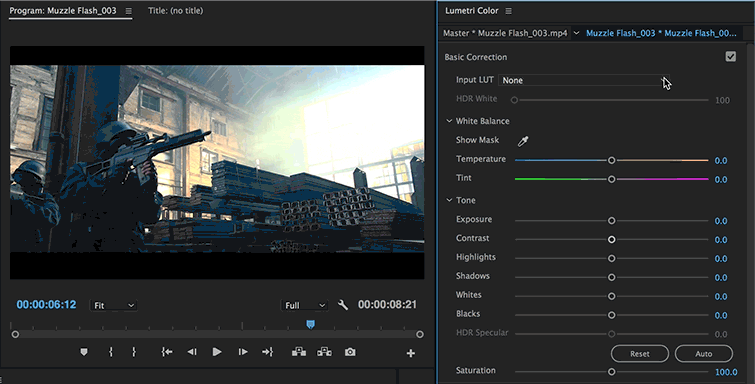Click the Shadows slider handle

tap(612, 277)
